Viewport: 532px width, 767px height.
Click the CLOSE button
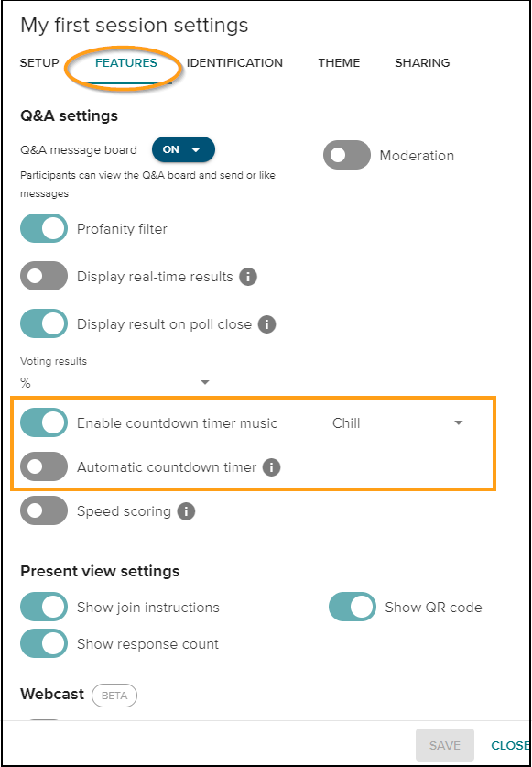(509, 745)
